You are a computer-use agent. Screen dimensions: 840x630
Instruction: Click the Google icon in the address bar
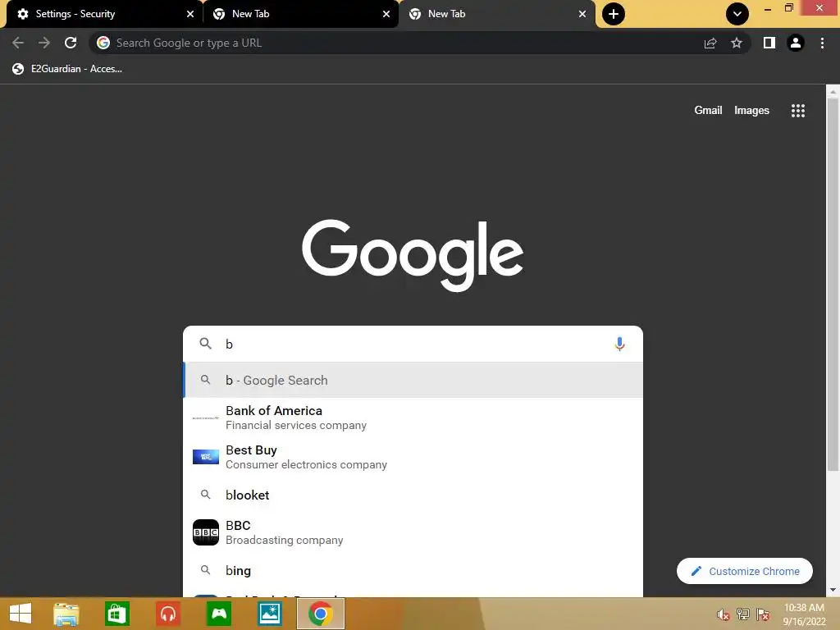[x=103, y=43]
